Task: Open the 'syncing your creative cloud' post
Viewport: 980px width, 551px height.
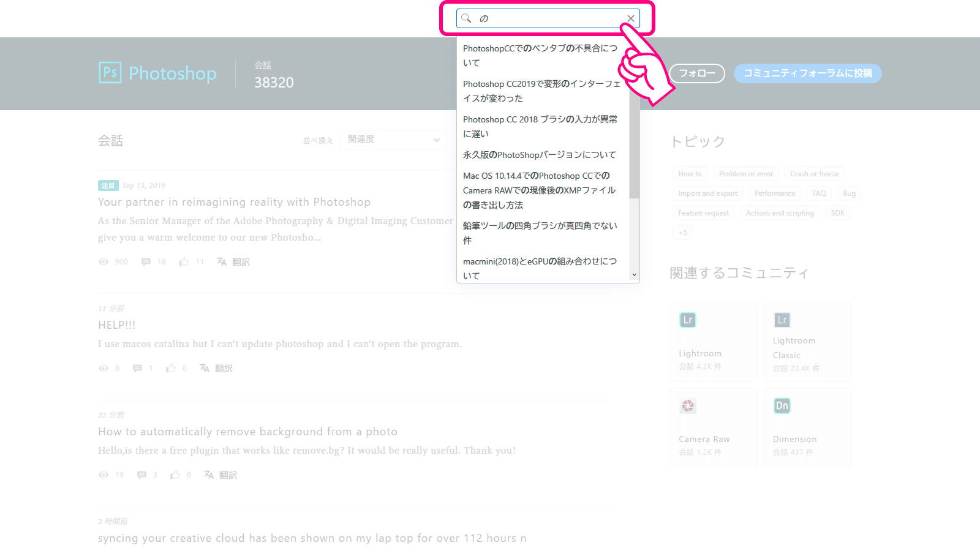Action: [312, 538]
